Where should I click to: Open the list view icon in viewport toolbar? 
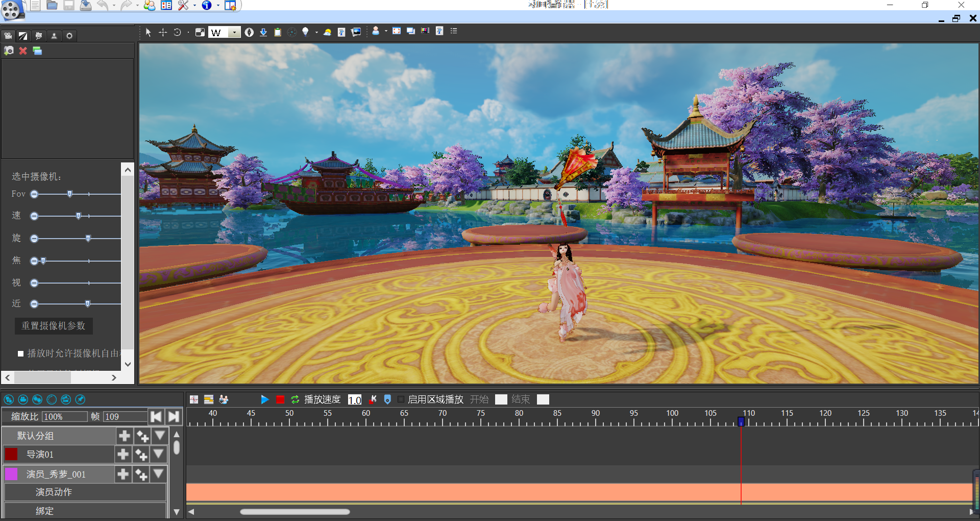[x=454, y=31]
